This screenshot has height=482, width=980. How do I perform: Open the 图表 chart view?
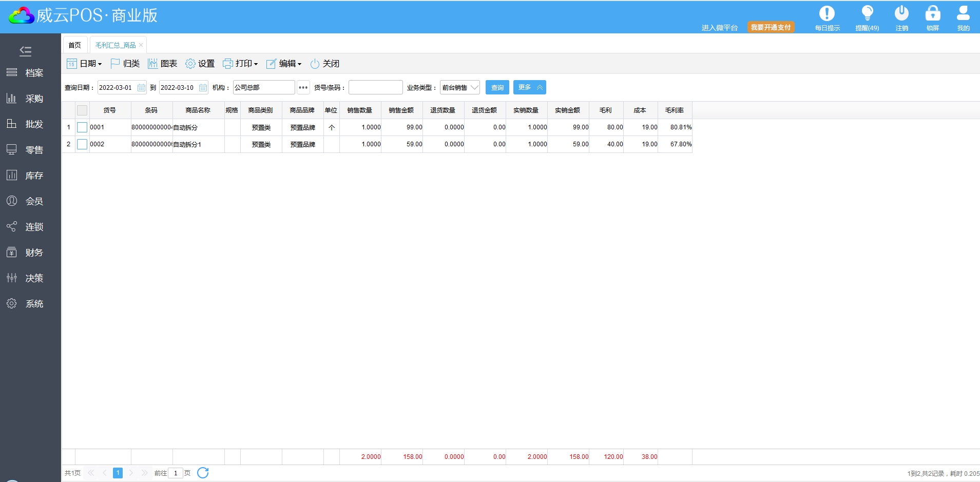click(162, 64)
